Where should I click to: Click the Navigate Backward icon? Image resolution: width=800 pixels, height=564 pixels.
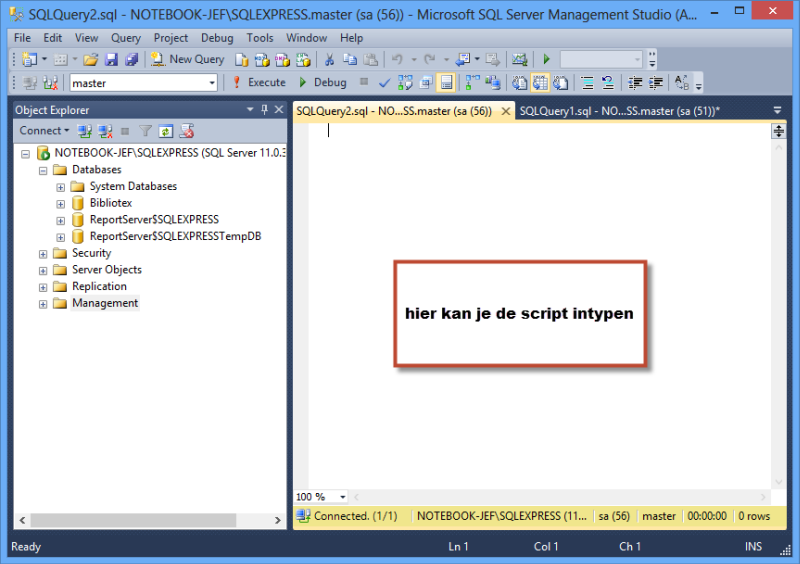coord(463,60)
